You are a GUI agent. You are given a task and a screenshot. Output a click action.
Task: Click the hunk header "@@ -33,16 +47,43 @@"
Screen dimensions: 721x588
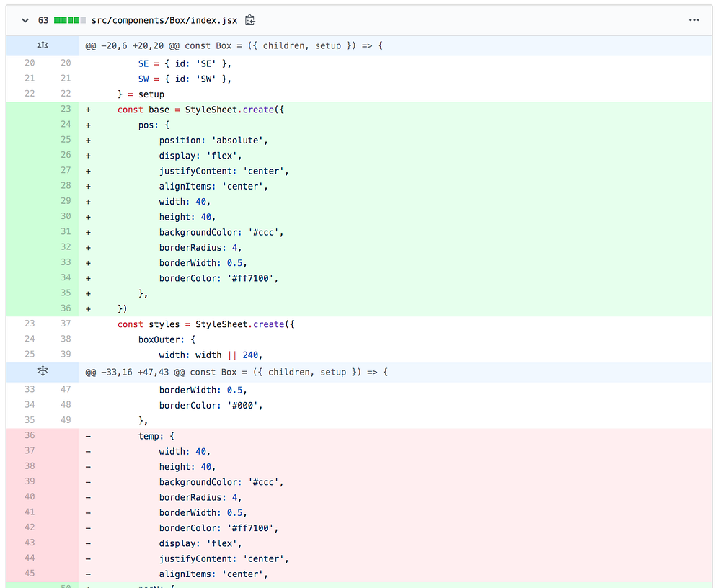point(136,372)
